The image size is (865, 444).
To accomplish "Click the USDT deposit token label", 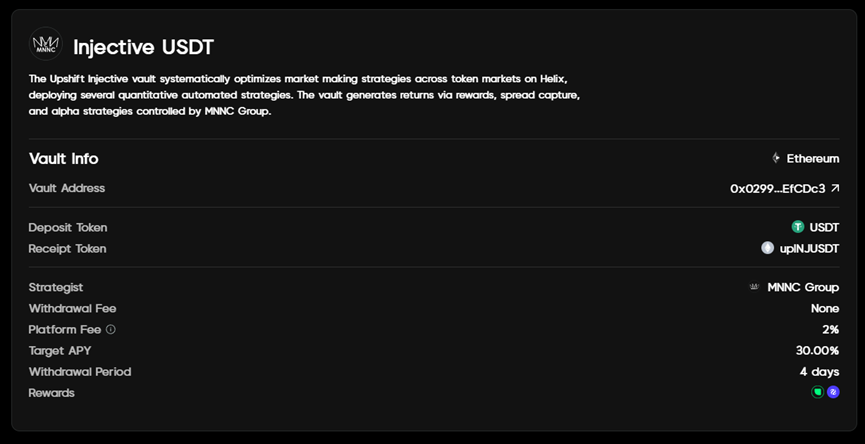I will (x=824, y=227).
